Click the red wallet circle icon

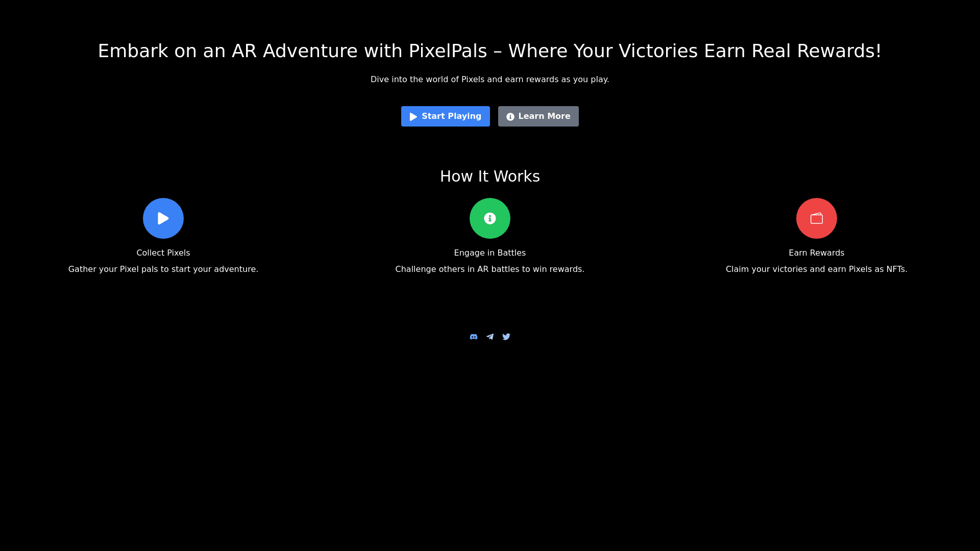pos(817,218)
